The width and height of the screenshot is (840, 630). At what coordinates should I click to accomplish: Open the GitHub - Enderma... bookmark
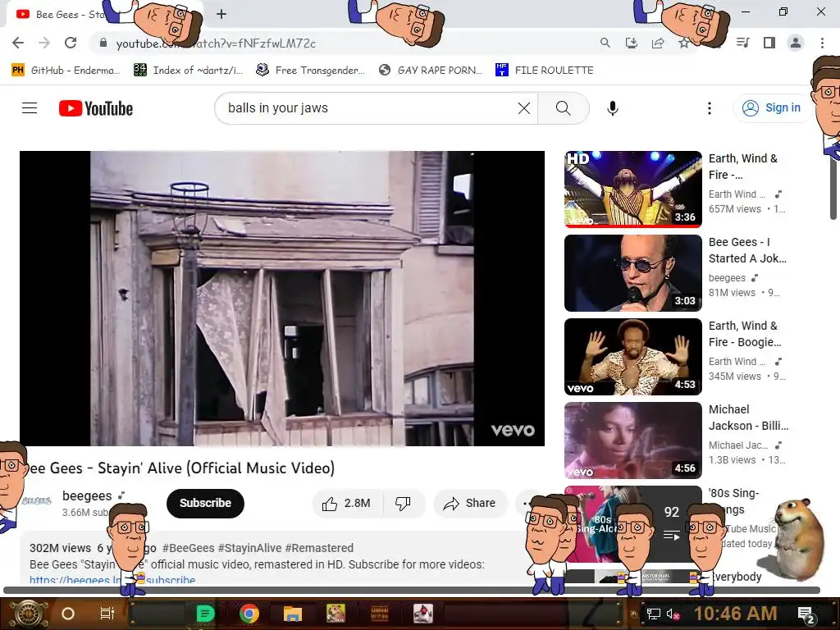tap(66, 71)
